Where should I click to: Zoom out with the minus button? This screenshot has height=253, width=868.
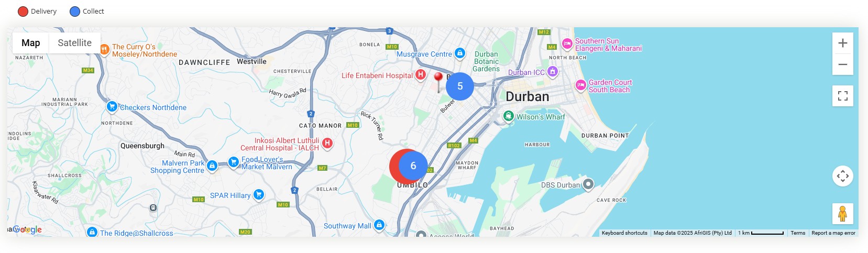tap(842, 64)
